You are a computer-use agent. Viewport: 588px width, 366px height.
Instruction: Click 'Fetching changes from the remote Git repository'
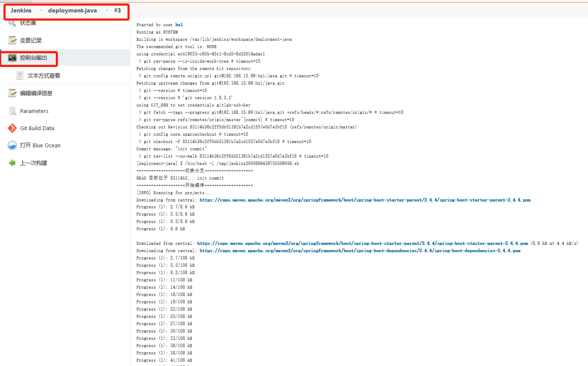click(x=194, y=69)
